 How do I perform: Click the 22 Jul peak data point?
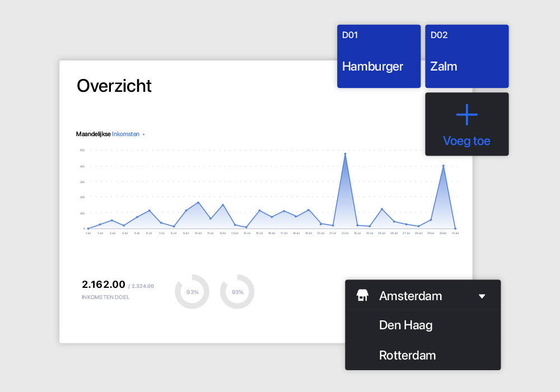(345, 154)
